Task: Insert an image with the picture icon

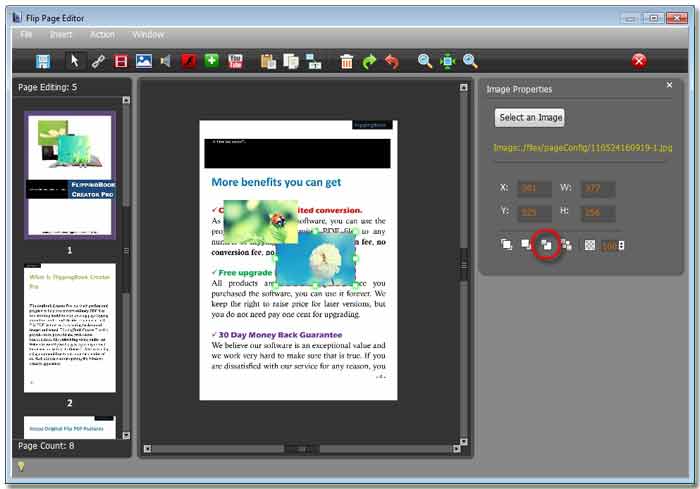Action: pos(144,61)
